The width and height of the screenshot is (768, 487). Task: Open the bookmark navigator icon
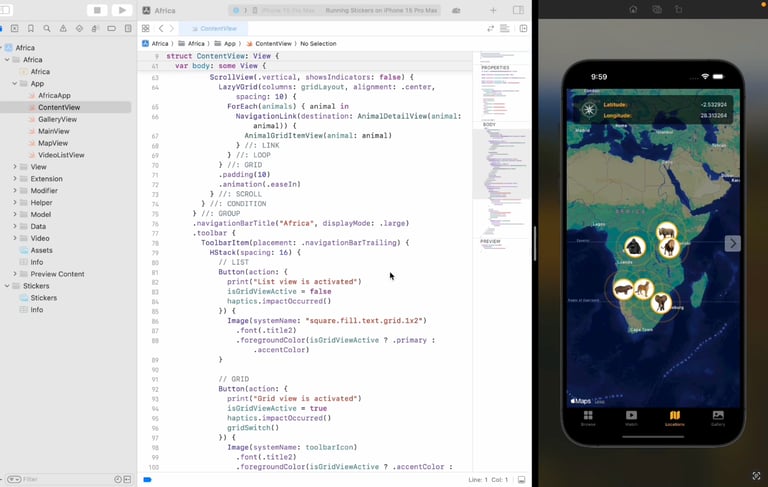tap(30, 29)
